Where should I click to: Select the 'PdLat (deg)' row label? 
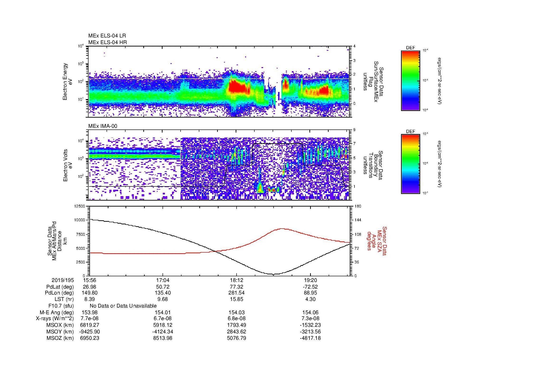coord(60,287)
